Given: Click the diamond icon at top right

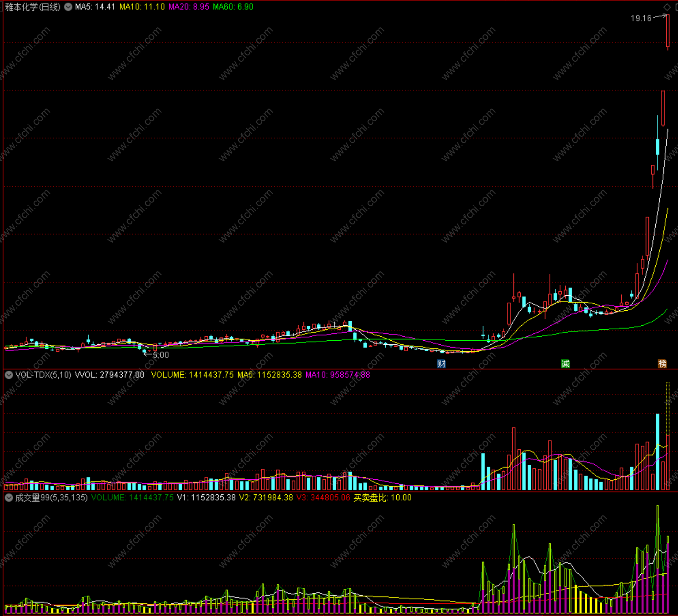Looking at the screenshot, I should coord(667,7).
